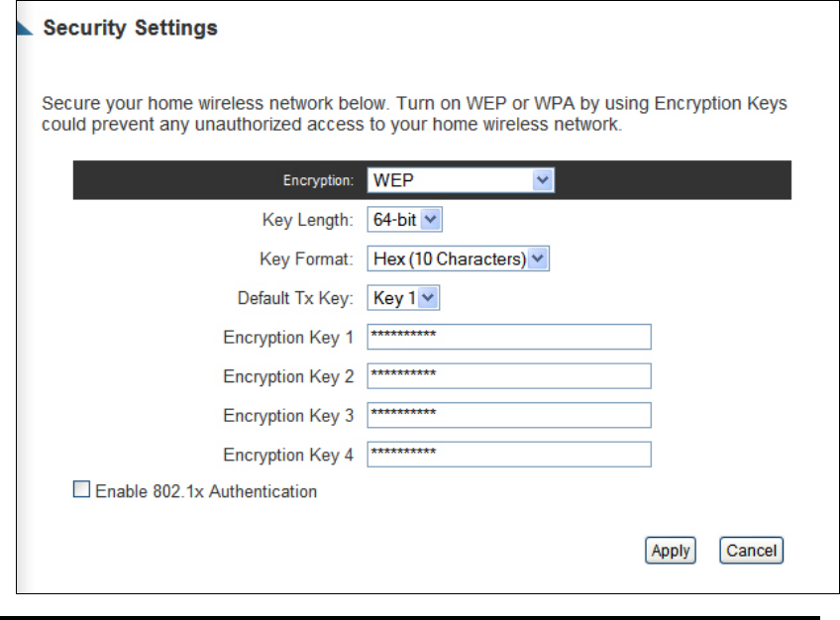Click the Encryption Key 1 label
The height and width of the screenshot is (620, 840).
[x=288, y=338]
